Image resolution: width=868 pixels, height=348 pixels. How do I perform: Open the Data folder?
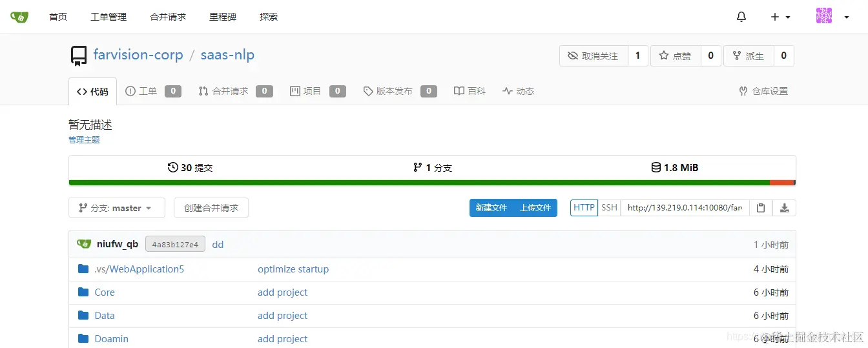click(x=105, y=315)
